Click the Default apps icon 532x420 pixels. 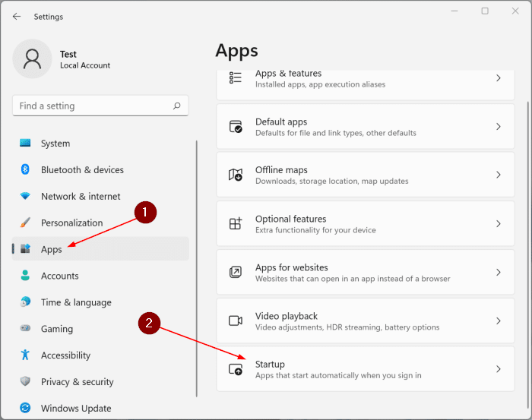(x=236, y=126)
